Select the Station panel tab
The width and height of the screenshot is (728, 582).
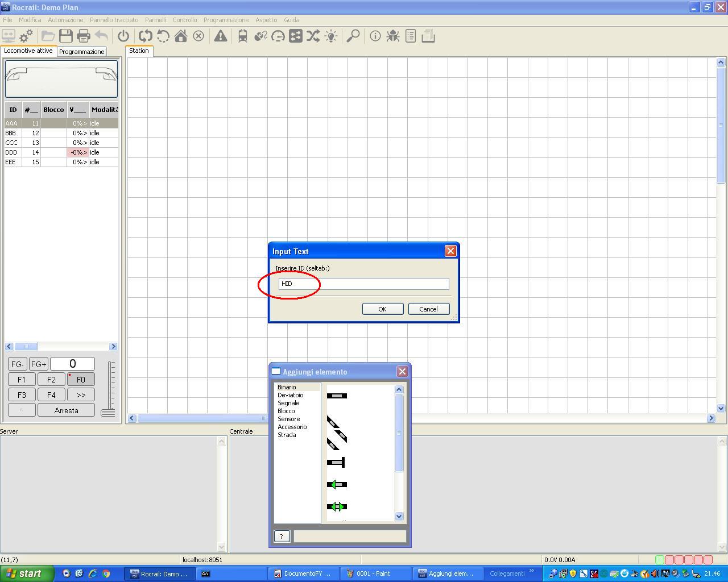tap(139, 51)
